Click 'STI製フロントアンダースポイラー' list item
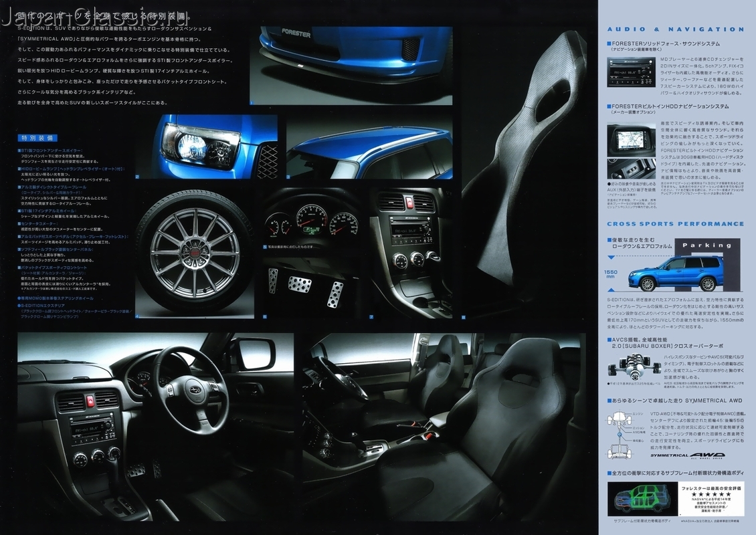Viewport: 756px width, 535px height. (50, 151)
